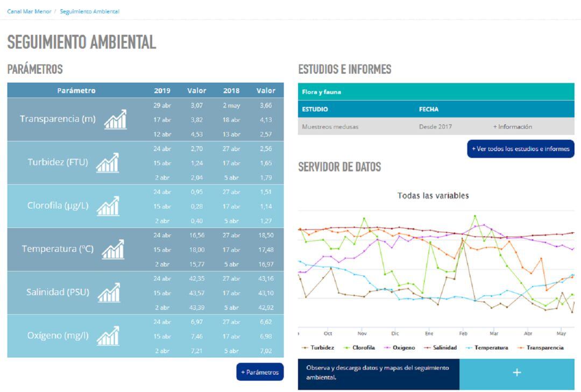Image resolution: width=581 pixels, height=392 pixels.
Task: Expand more parameters with + Parámetros
Action: tap(260, 372)
